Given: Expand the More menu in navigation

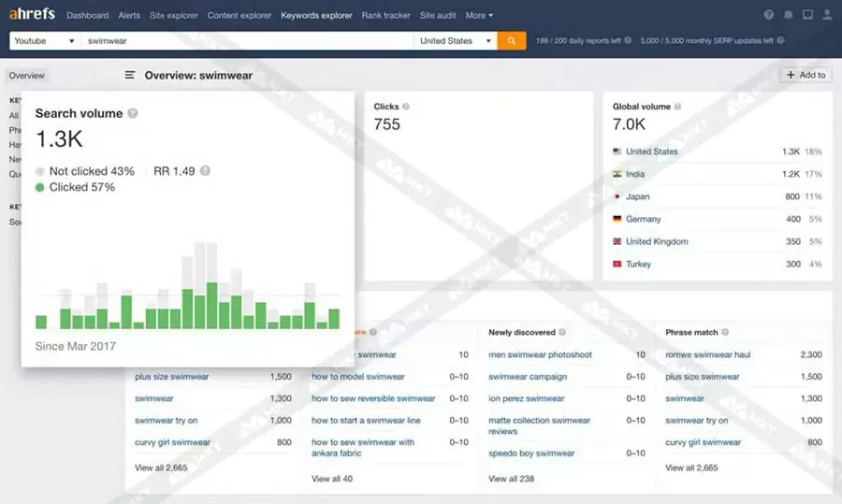Looking at the screenshot, I should click(x=479, y=16).
